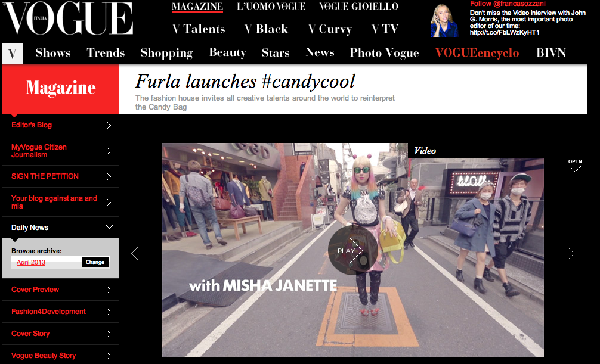
Task: Click the OPEN chevron icon
Action: coord(575,169)
